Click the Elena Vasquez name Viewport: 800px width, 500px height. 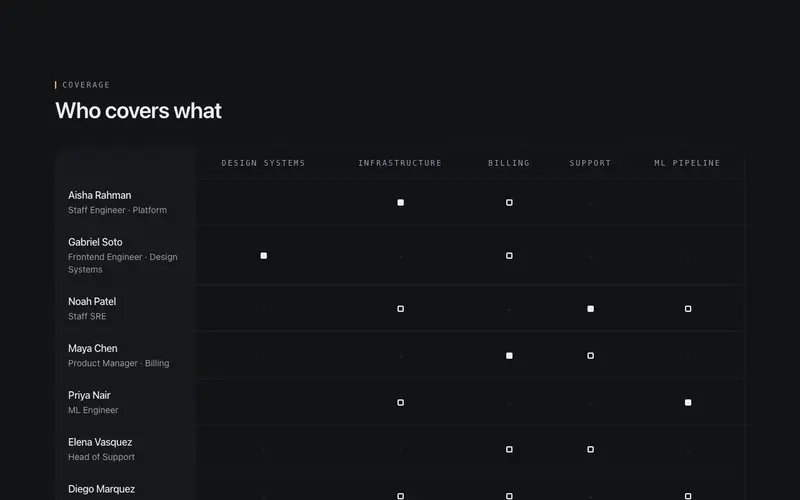(x=100, y=442)
